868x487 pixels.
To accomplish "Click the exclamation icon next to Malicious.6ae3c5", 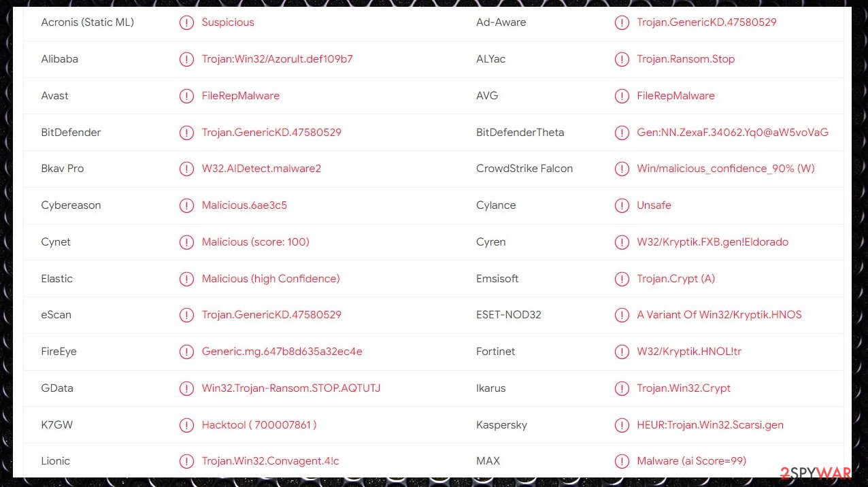I will click(186, 205).
